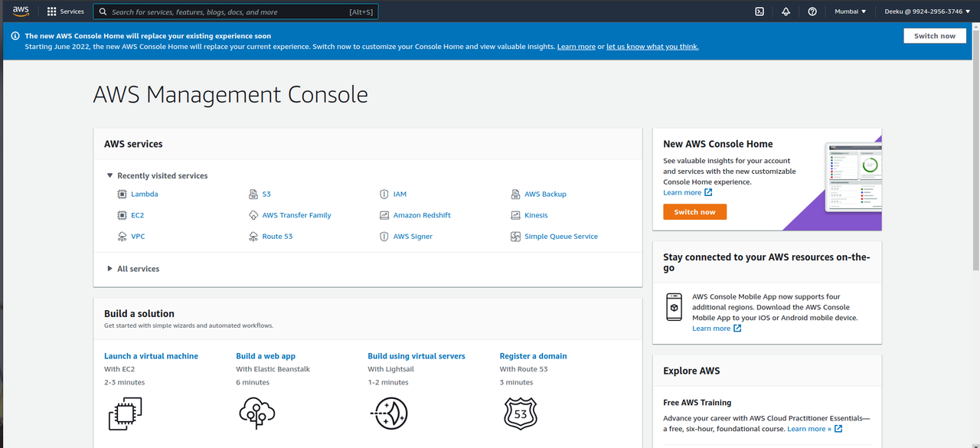980x448 pixels.
Task: Open the Simple Queue Service link
Action: pos(561,237)
